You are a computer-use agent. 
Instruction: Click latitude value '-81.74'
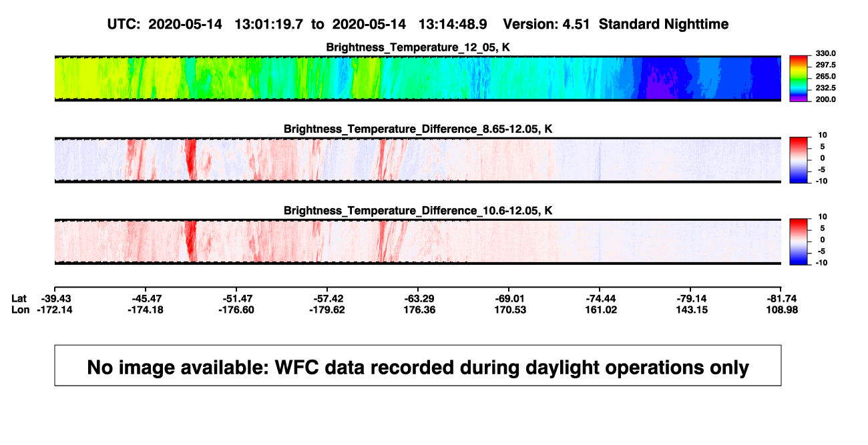pos(781,298)
